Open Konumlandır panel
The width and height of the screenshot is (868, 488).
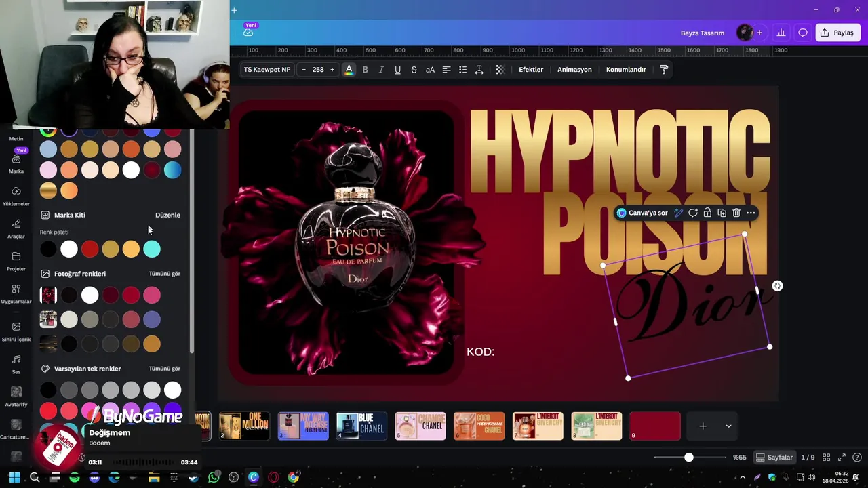(626, 70)
